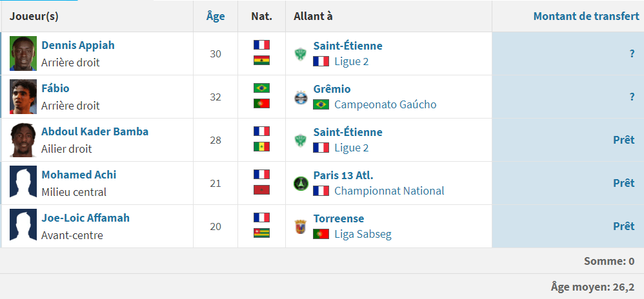Viewport: 644px width, 299px height.
Task: Click Saint-Étienne club crest beside Dennis Appiah
Action: [300, 53]
